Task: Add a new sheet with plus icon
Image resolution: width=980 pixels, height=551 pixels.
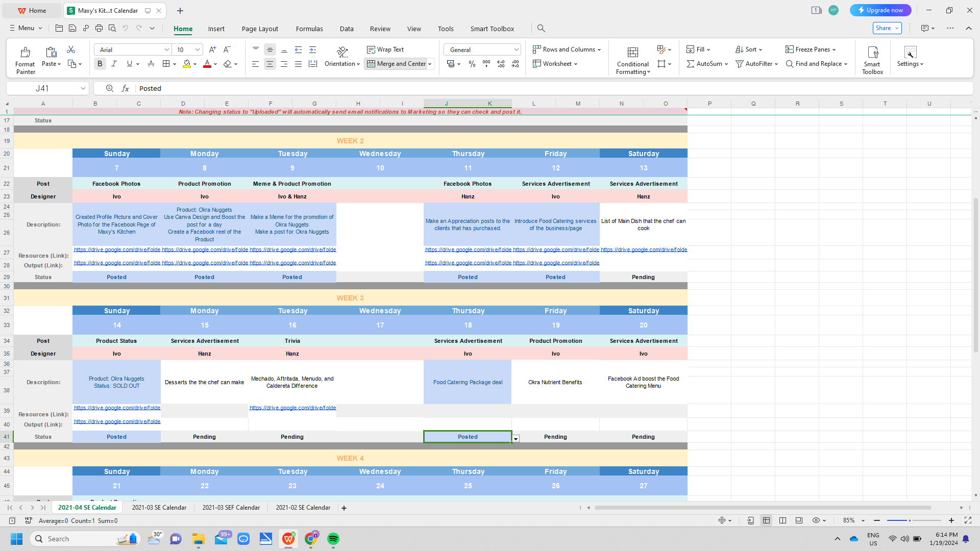Action: click(x=344, y=508)
